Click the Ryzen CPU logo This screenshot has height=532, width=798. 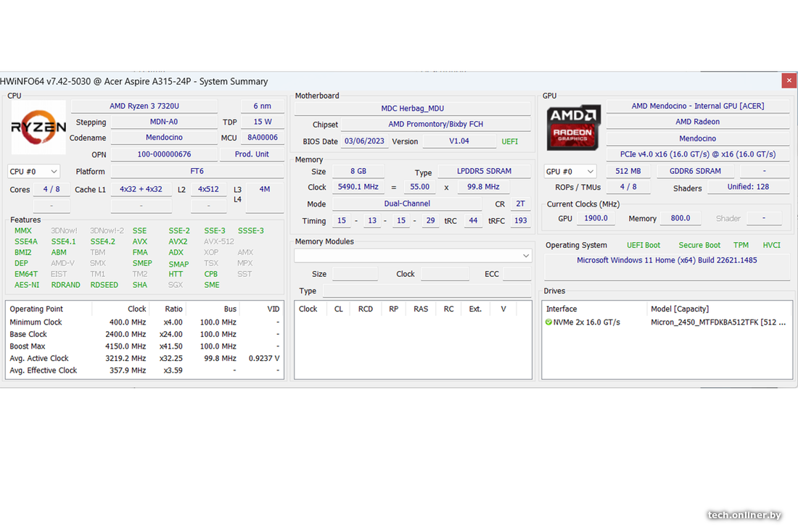pos(38,128)
